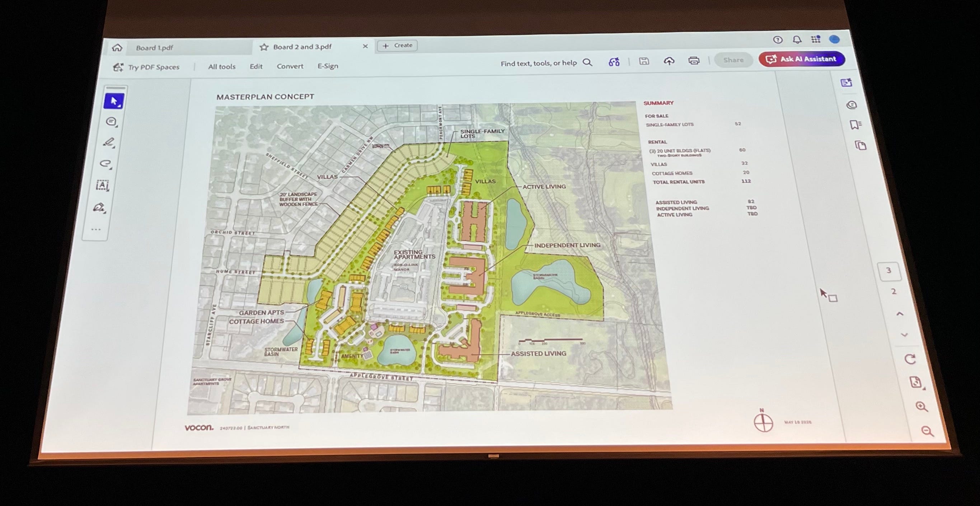Open the blue profile avatar
The height and width of the screenshot is (506, 980).
[x=834, y=39]
